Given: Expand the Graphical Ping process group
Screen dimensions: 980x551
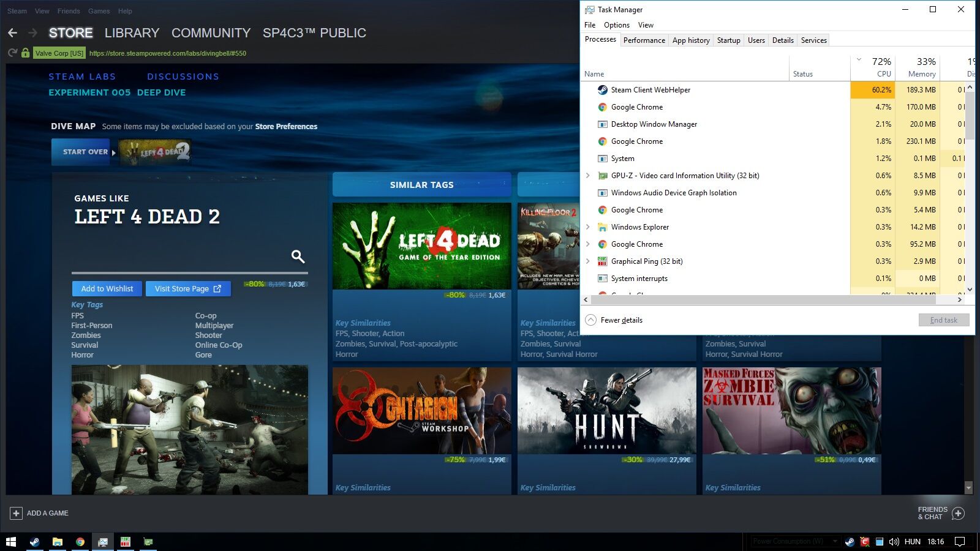Looking at the screenshot, I should pos(588,261).
